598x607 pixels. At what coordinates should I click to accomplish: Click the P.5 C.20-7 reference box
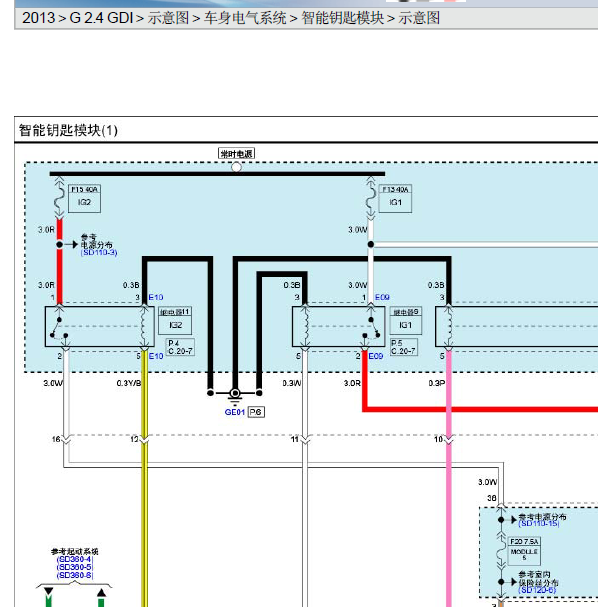403,347
